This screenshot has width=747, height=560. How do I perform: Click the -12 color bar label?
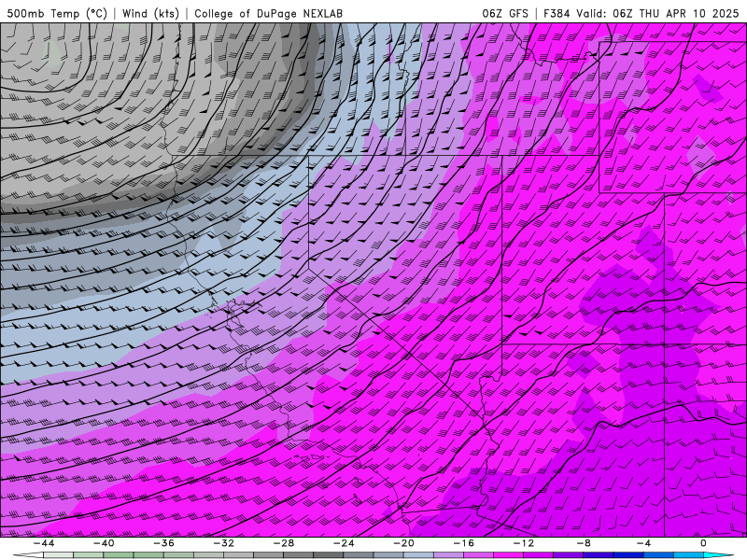(x=524, y=543)
